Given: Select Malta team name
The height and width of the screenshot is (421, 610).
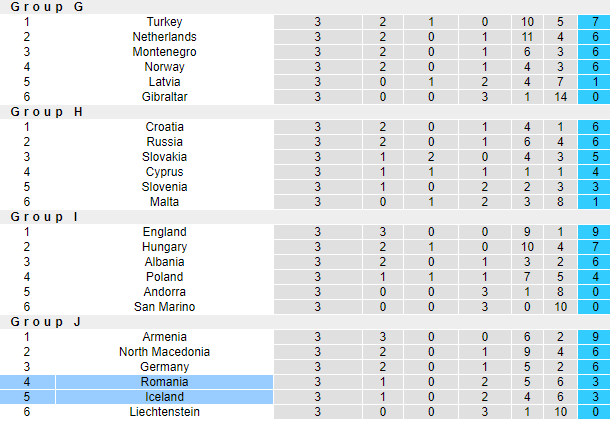Looking at the screenshot, I should 164,202.
